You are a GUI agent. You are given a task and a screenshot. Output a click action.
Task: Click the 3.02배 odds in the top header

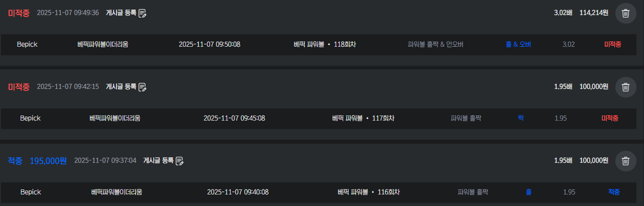pos(563,13)
